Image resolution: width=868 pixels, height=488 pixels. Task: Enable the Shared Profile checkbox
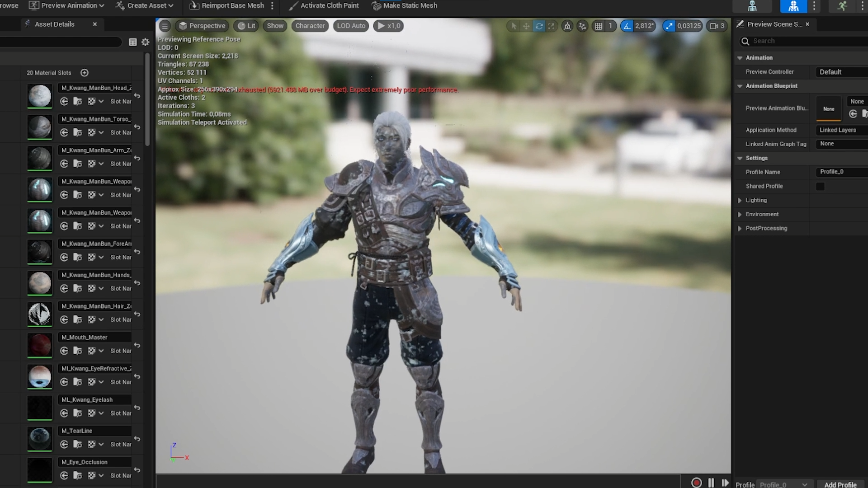tap(820, 187)
